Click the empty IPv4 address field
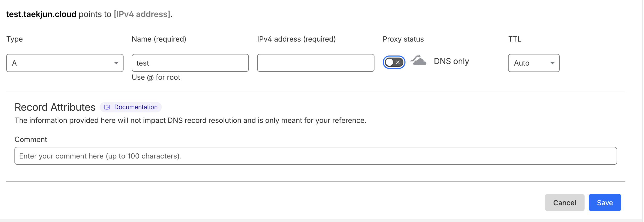The height and width of the screenshot is (222, 644). click(316, 63)
